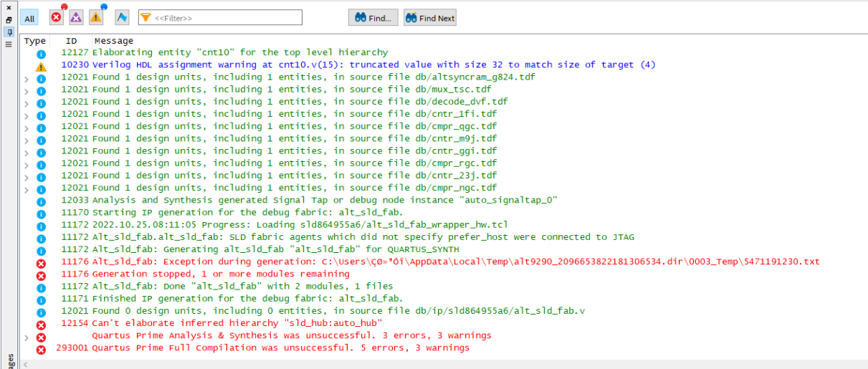Click info icon beside cntr_23j.tdf row
Image resolution: width=868 pixels, height=369 pixels.
point(41,176)
